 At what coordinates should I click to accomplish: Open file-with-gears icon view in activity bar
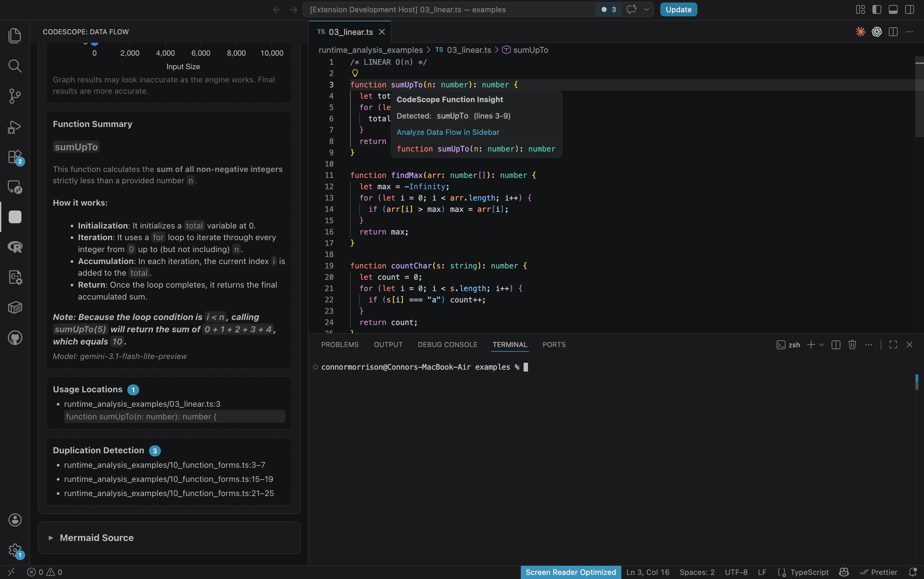pos(15,277)
